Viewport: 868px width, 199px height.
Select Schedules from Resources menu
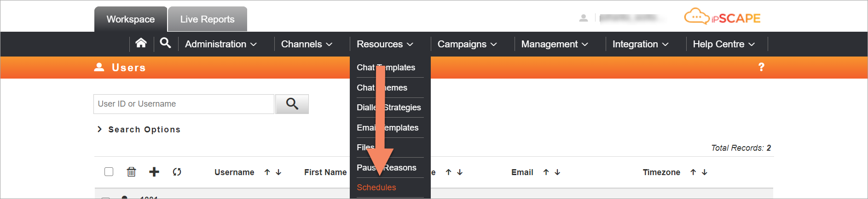pos(376,188)
